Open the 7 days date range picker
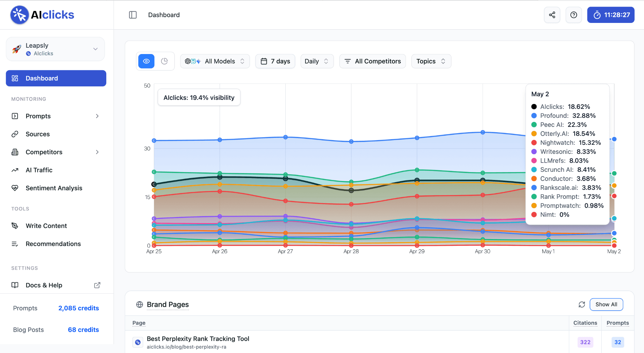Screen dimensions: 644x353 (x=275, y=61)
